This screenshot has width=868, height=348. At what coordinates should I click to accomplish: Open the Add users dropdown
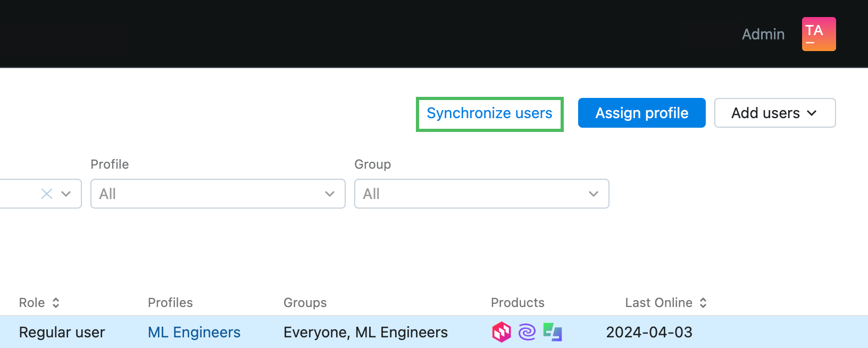774,113
